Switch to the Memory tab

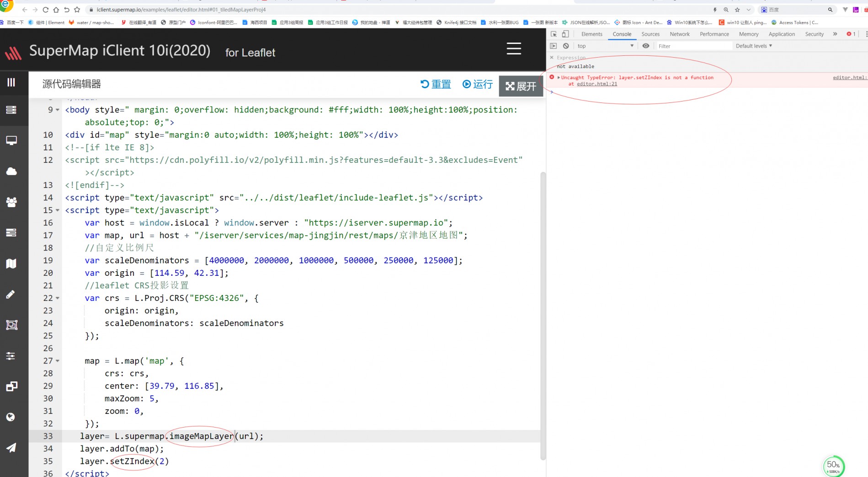(x=749, y=34)
